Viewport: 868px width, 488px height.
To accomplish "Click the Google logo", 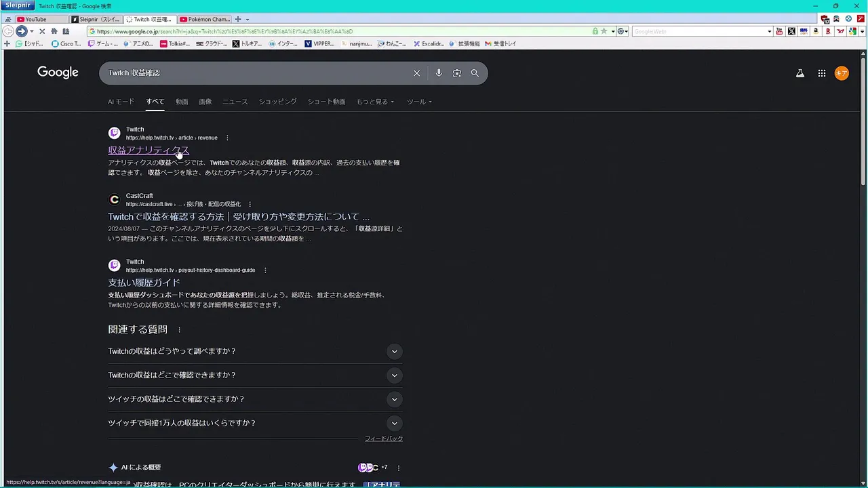I will 58,73.
